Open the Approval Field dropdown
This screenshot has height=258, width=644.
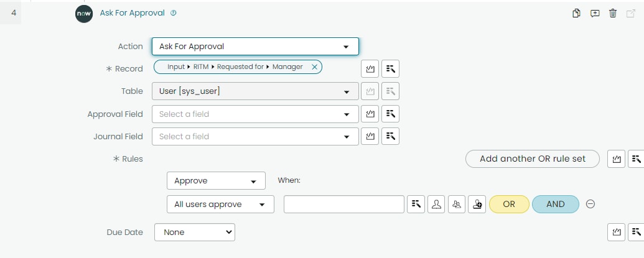point(255,114)
